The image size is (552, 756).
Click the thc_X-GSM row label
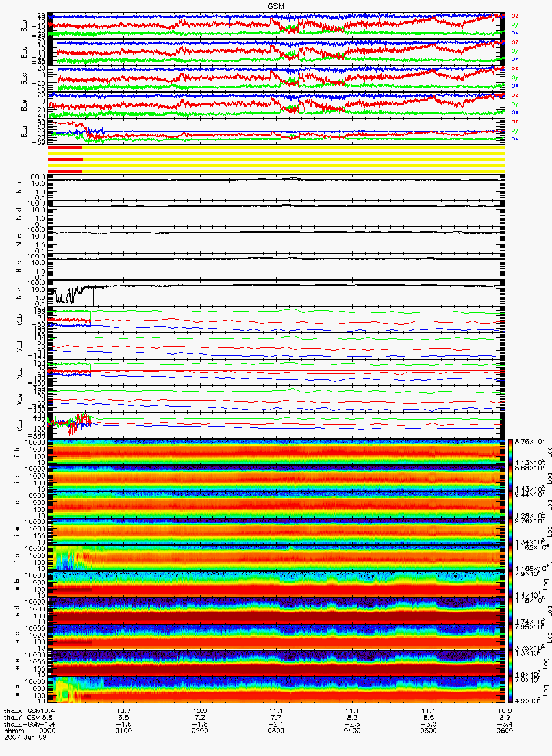pos(23,711)
